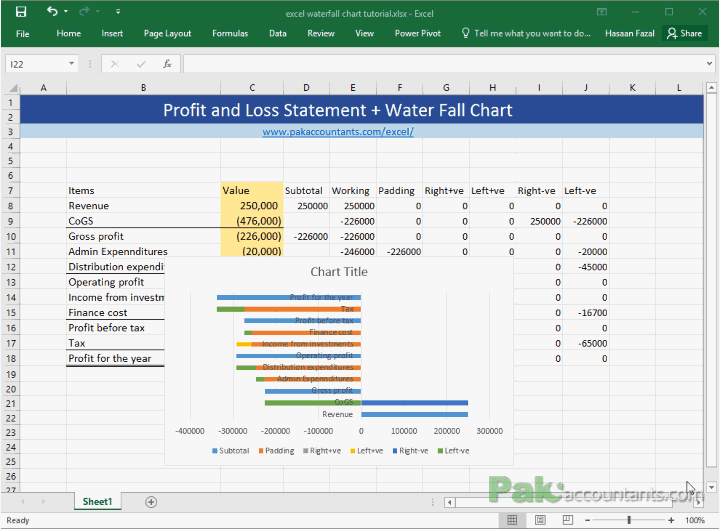Viewport: 720px width, 529px height.
Task: Click the zoom in plus button
Action: click(671, 520)
